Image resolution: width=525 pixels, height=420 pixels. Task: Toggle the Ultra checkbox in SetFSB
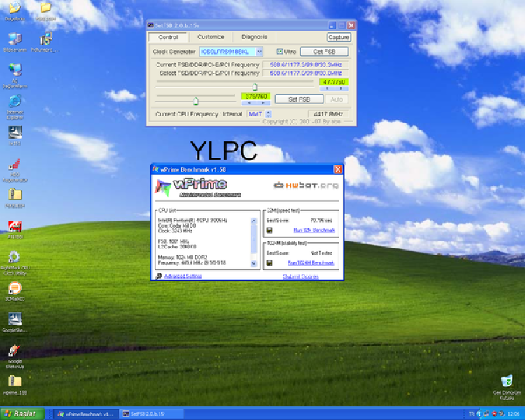280,52
